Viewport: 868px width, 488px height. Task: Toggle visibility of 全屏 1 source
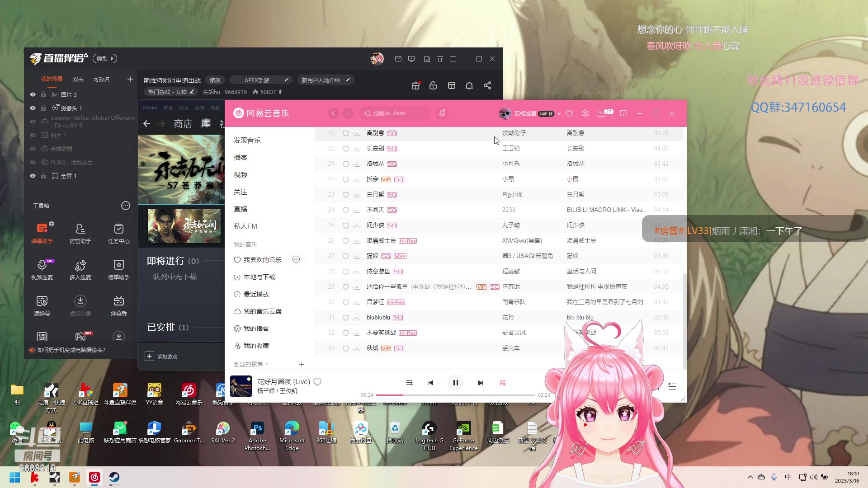33,176
